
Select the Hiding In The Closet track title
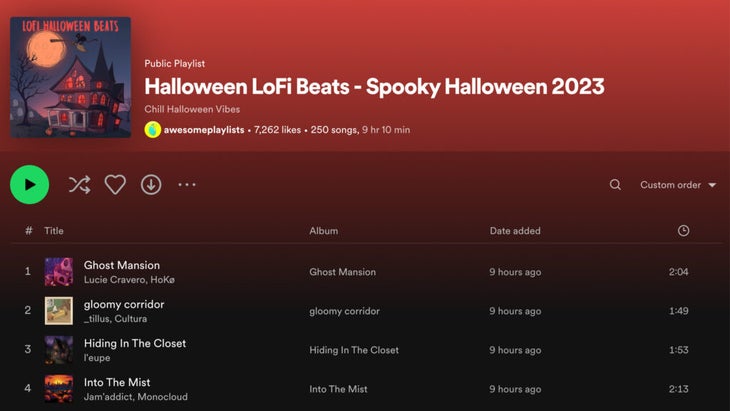pyautogui.click(x=135, y=344)
